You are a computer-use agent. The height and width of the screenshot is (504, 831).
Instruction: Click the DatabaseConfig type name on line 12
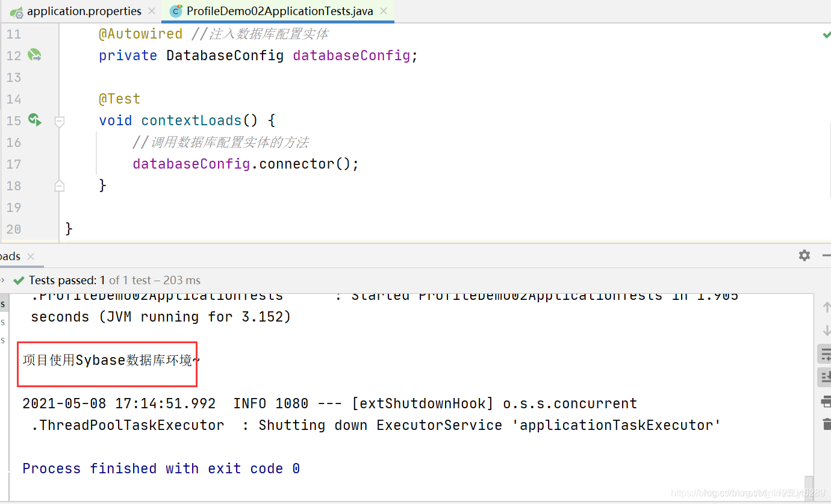(x=225, y=55)
